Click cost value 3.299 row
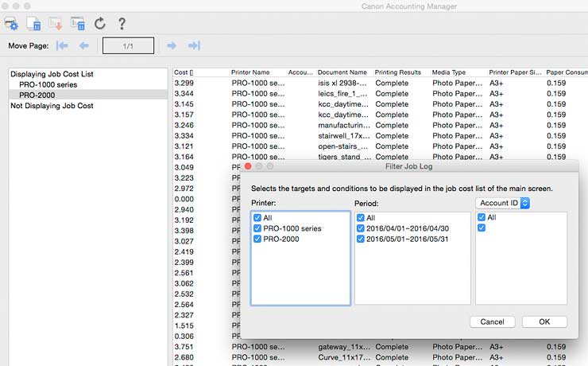Viewport: 588px width, 366px height. point(184,83)
